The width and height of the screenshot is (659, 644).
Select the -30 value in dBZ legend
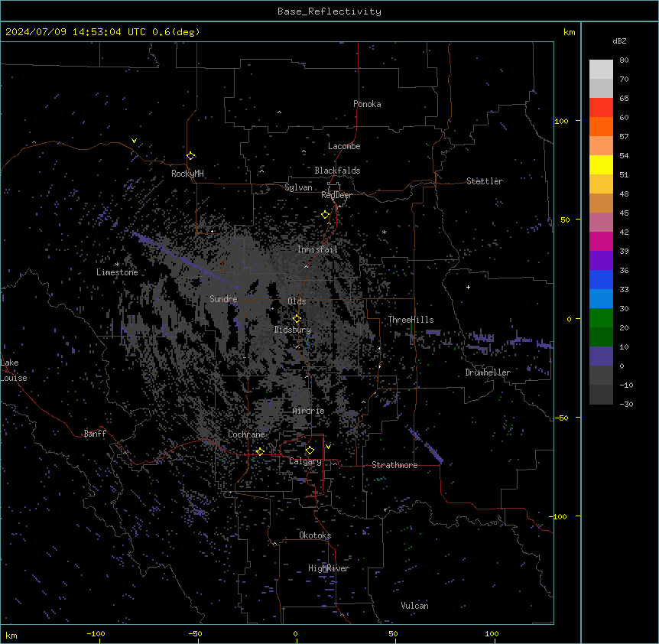[626, 404]
